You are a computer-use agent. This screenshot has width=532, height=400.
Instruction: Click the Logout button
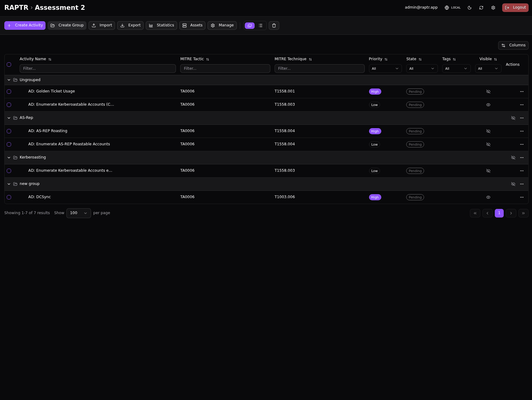(x=515, y=8)
